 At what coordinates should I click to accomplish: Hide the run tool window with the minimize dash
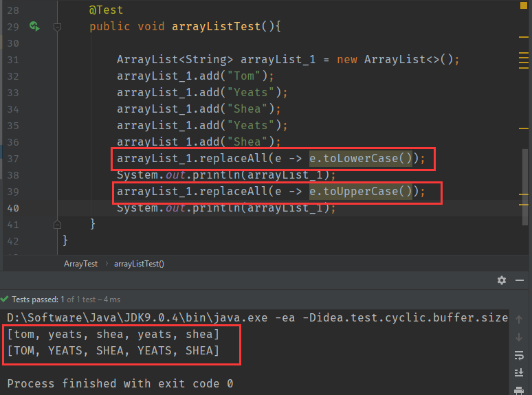(520, 280)
